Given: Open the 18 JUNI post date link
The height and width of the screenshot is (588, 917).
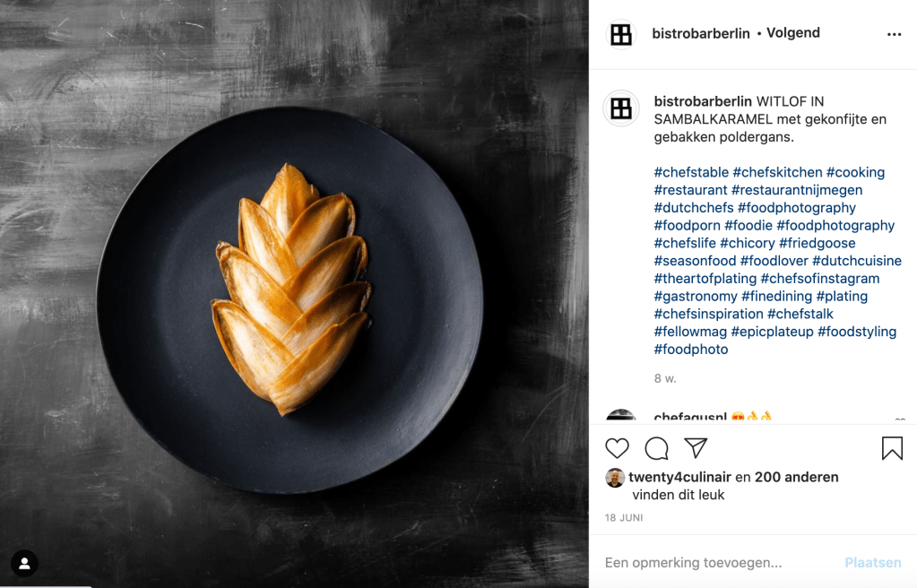Looking at the screenshot, I should 623,518.
